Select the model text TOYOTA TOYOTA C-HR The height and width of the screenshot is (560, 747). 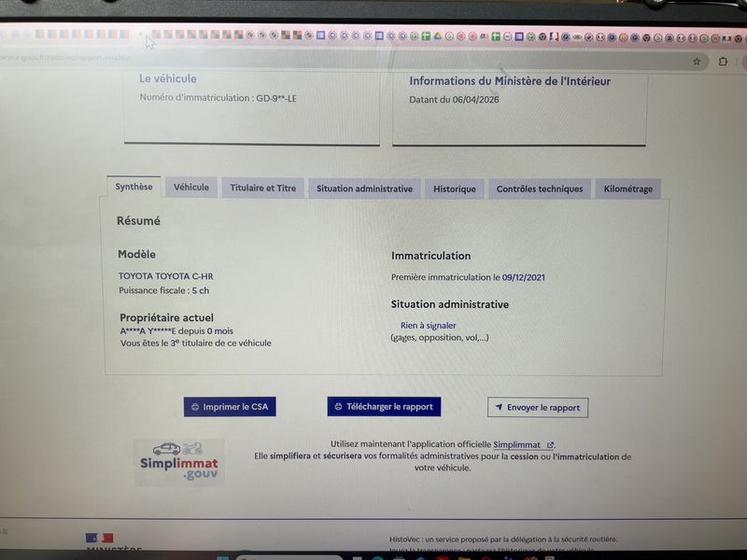(x=166, y=276)
